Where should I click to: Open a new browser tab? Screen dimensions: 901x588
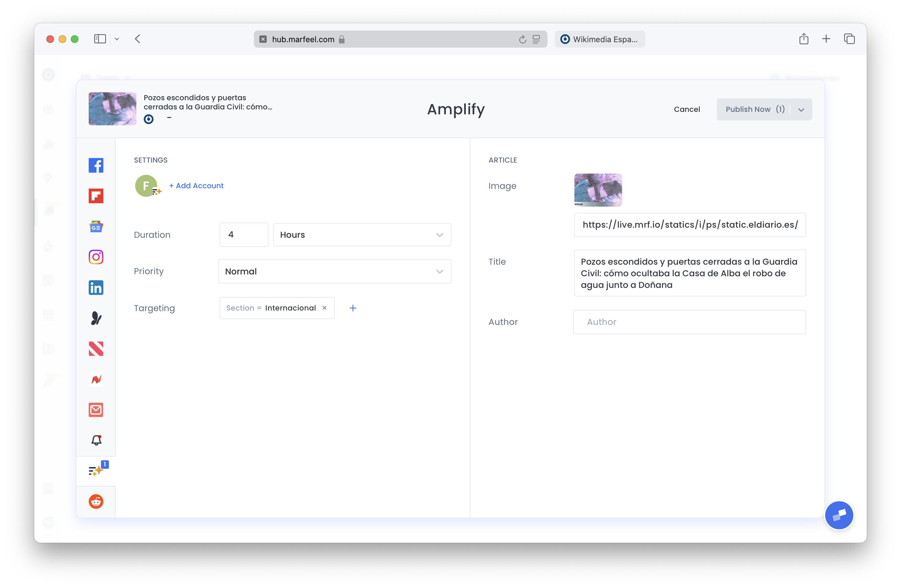[826, 39]
